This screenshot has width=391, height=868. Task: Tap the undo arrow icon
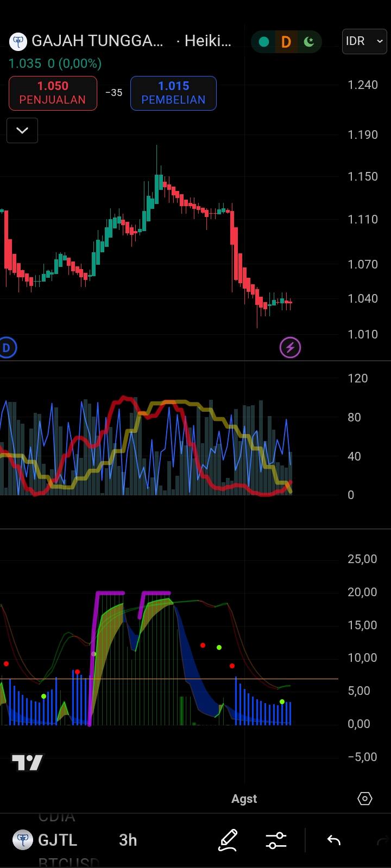coord(333,840)
